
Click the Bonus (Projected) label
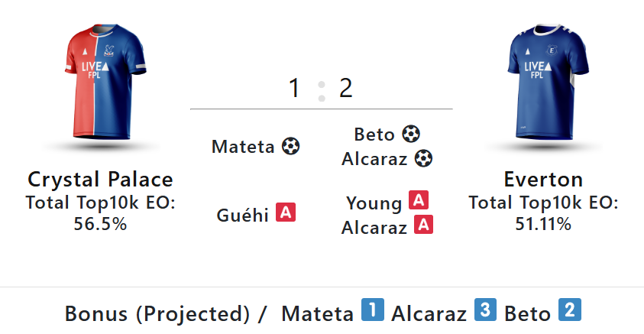pyautogui.click(x=157, y=314)
